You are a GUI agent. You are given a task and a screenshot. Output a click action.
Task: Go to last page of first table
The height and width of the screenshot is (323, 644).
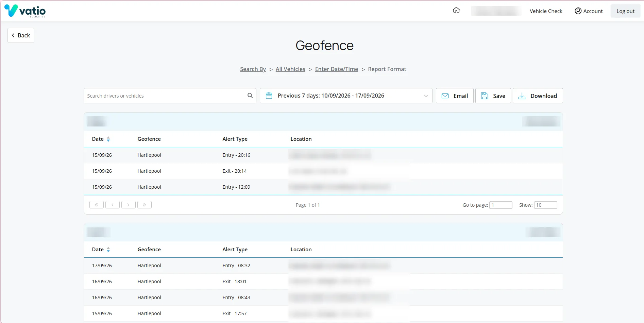(x=145, y=205)
